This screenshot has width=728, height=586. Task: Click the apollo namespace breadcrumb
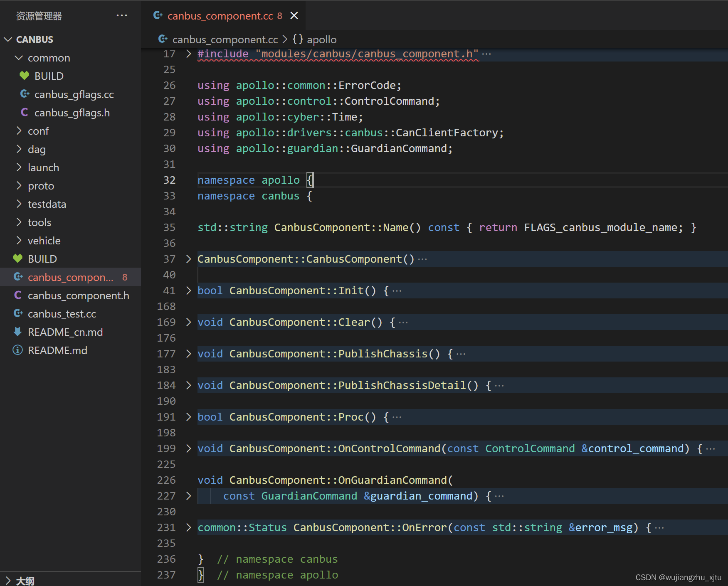[x=322, y=39]
